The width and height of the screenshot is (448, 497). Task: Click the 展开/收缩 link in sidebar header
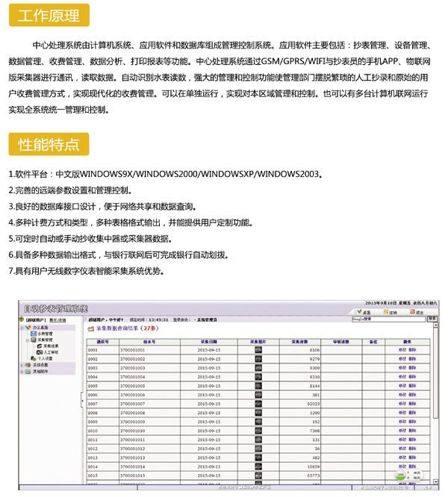coord(57,320)
